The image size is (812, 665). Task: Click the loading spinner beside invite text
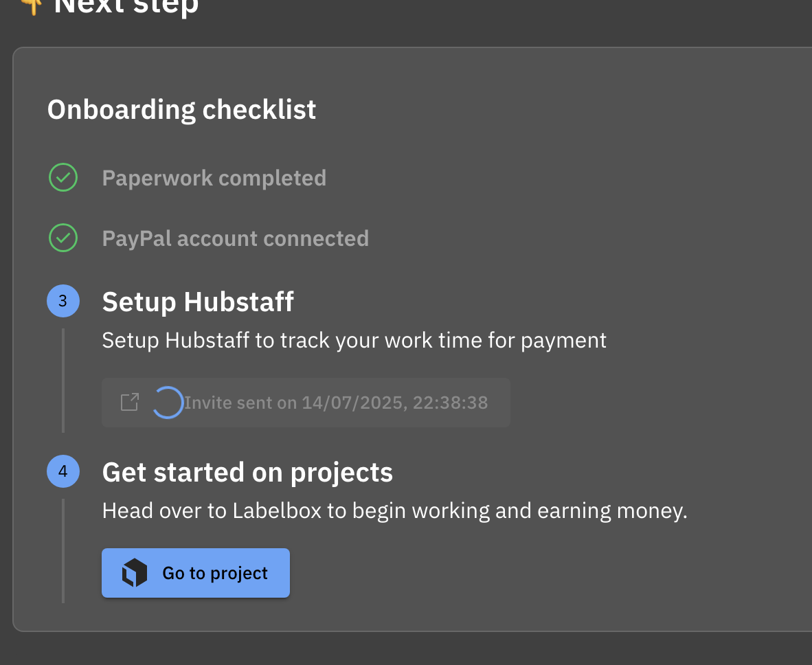(168, 403)
